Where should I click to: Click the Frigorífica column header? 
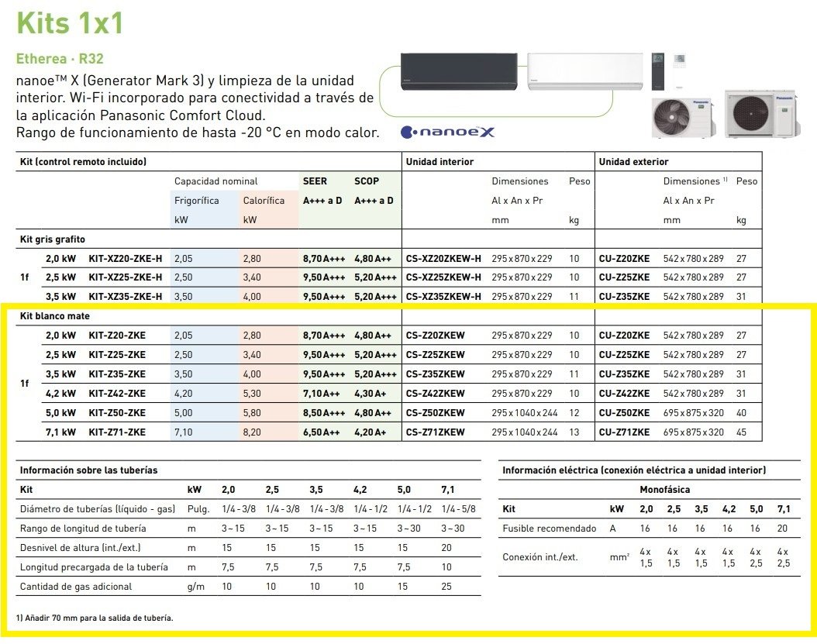click(x=196, y=201)
